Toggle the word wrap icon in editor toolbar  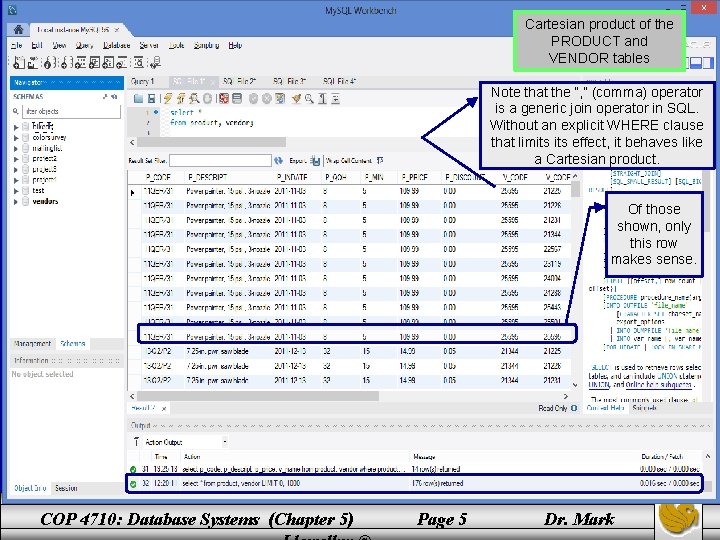click(336, 98)
